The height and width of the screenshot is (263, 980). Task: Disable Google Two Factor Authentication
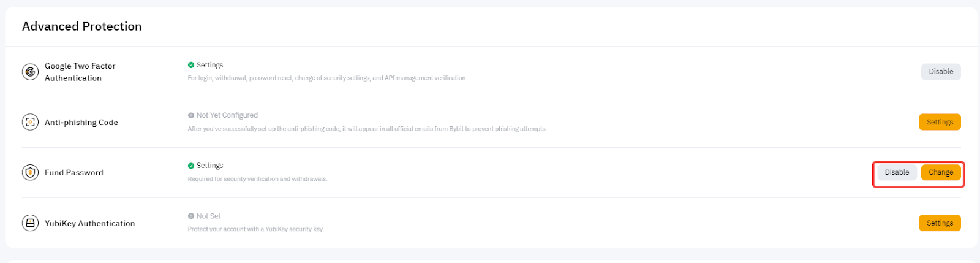(x=940, y=72)
